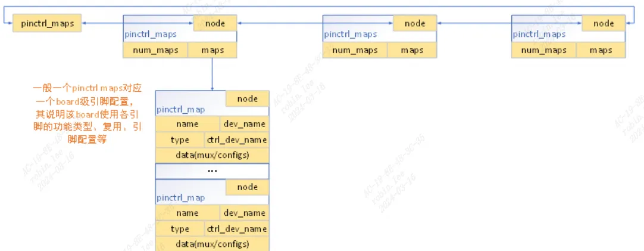Click pinctrl_maps label in leftmost struct

click(x=151, y=34)
